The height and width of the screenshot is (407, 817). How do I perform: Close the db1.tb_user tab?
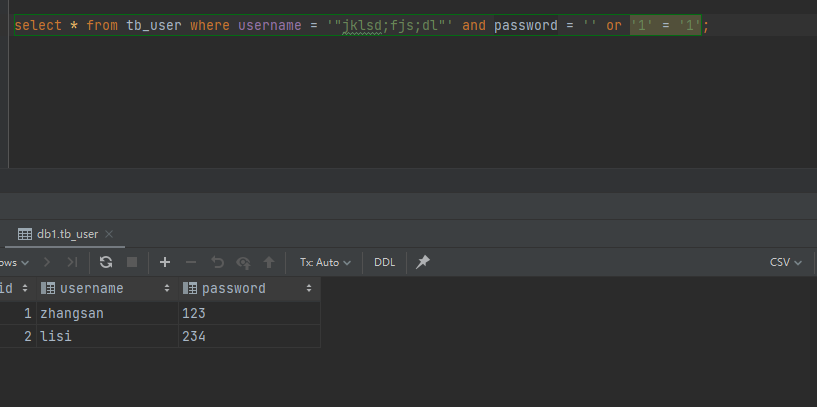pyautogui.click(x=108, y=234)
